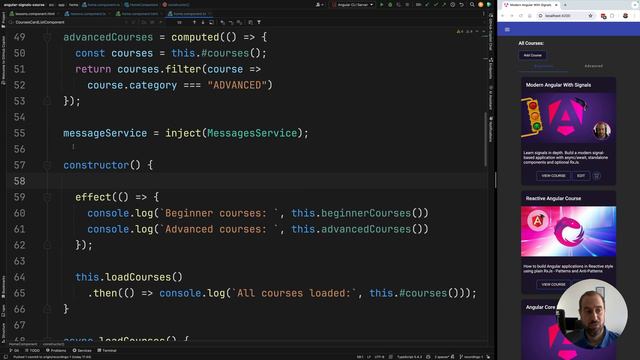Click the browser back arrow
Viewport: 640px width, 360px height.
502,16
